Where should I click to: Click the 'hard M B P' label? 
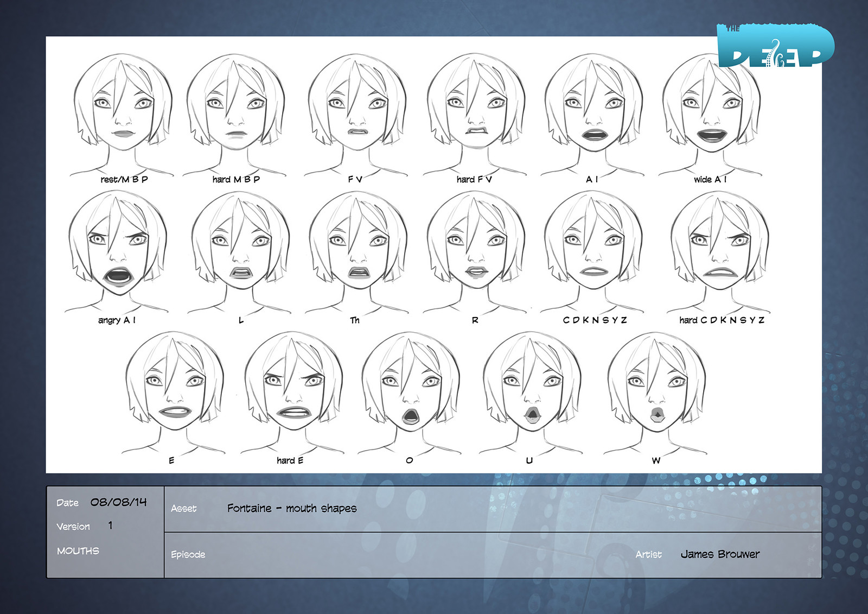236,179
